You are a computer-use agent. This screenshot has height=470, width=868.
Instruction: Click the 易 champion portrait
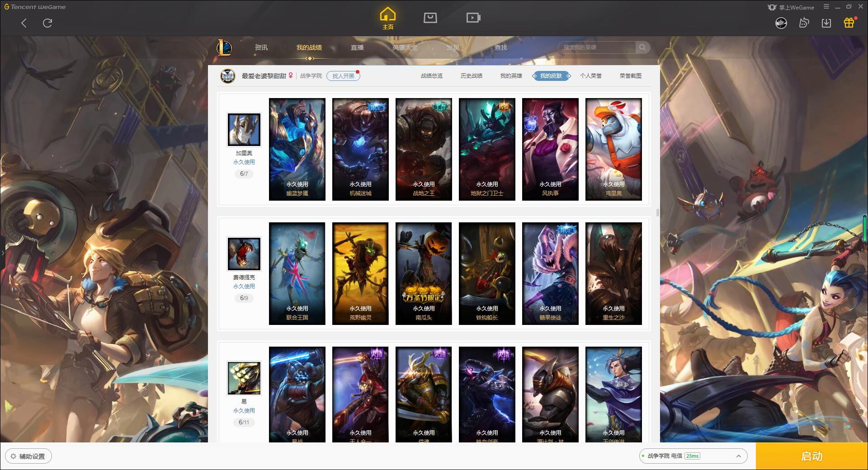(x=244, y=378)
